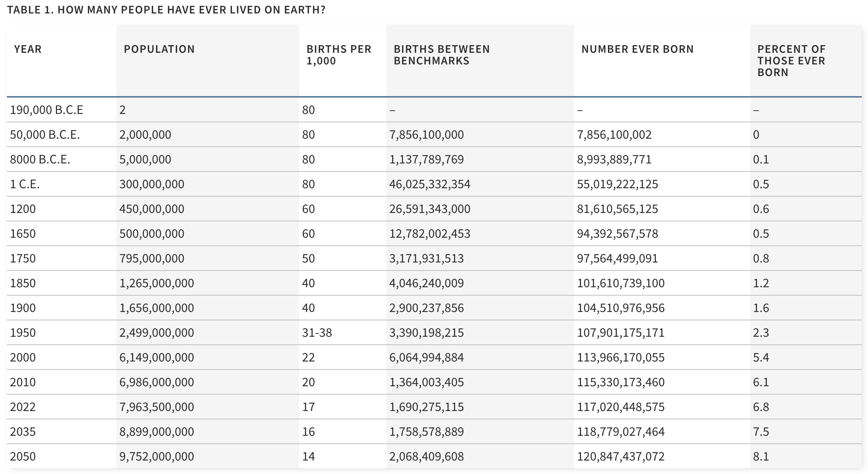This screenshot has height=474, width=868.
Task: Click the 1 C.E. year cell
Action: tap(25, 184)
